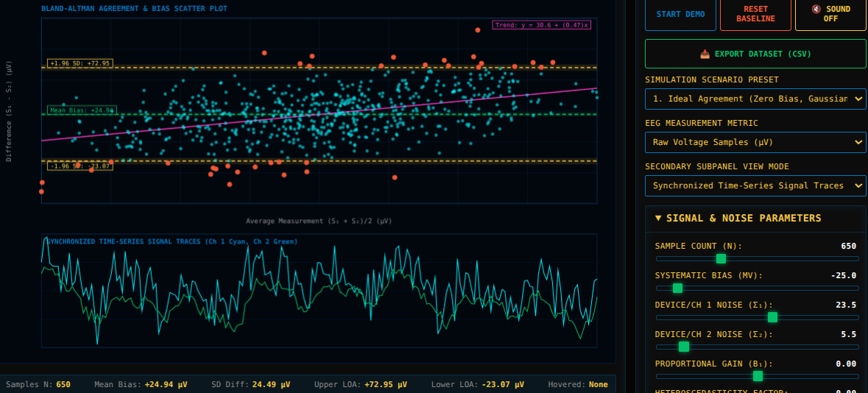Image resolution: width=868 pixels, height=393 pixels.
Task: Click the Difference (S₁ - S₂) y-axis label
Action: (x=9, y=110)
